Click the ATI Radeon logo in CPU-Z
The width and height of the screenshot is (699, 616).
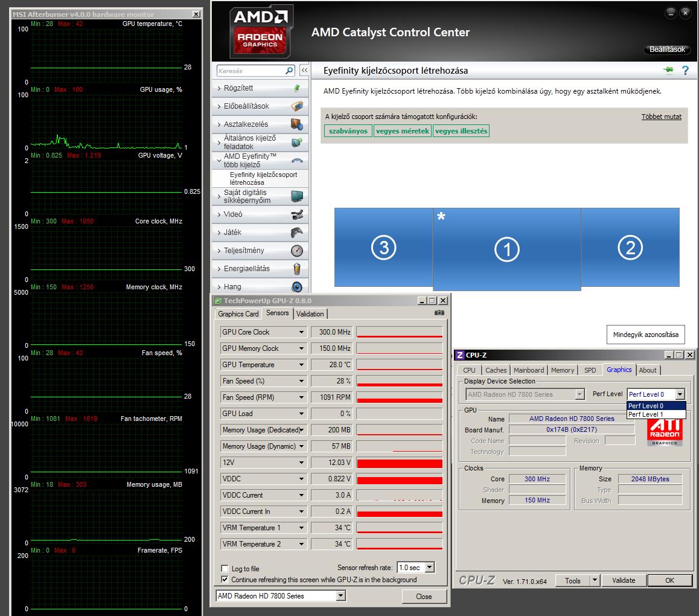coord(665,432)
